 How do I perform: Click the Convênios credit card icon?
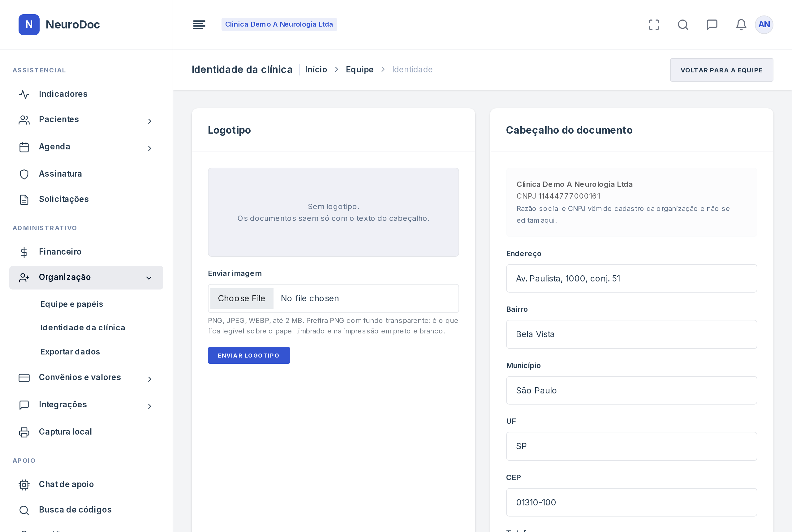click(x=24, y=378)
